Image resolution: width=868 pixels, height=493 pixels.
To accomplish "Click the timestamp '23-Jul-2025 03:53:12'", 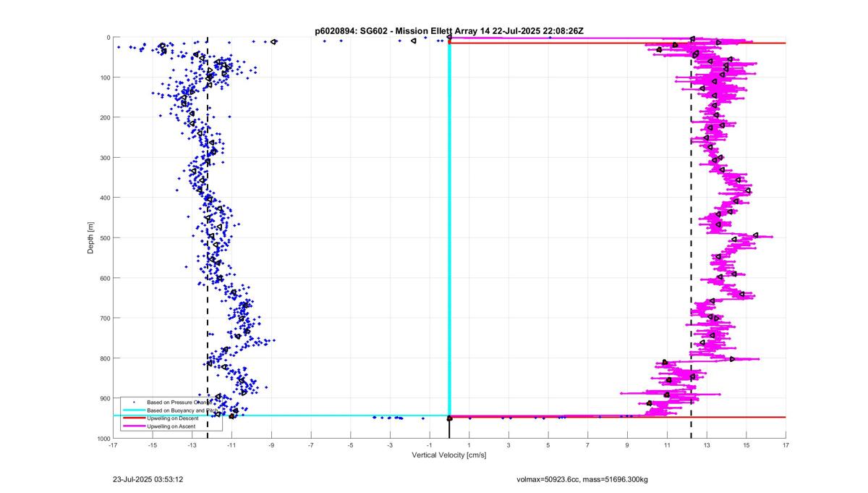I will click(148, 479).
